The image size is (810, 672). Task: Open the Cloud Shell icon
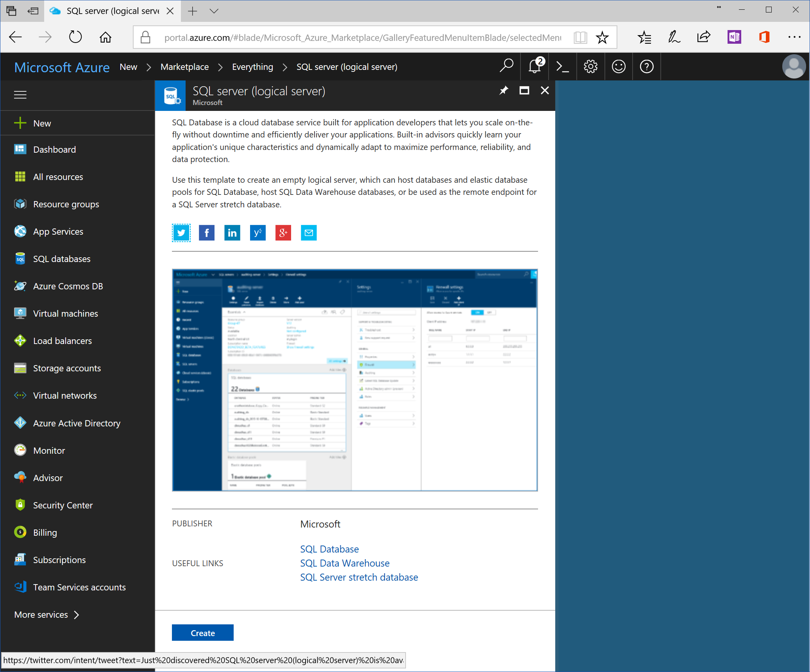pyautogui.click(x=562, y=67)
